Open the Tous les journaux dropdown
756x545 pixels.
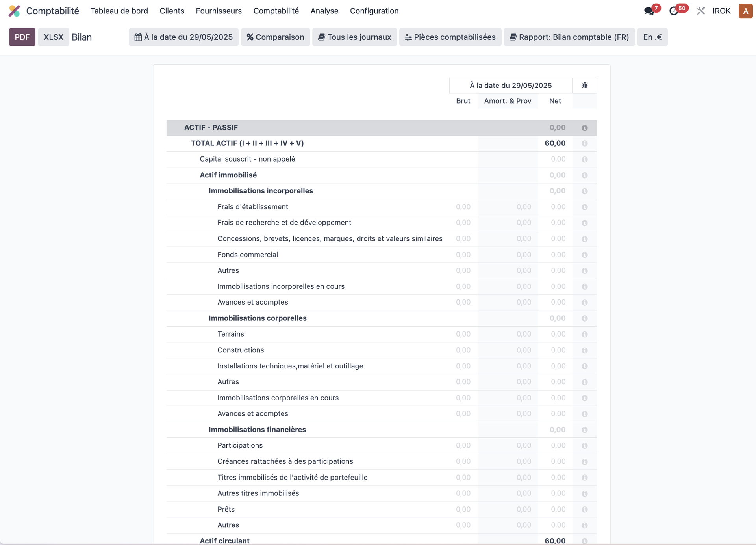pos(354,37)
